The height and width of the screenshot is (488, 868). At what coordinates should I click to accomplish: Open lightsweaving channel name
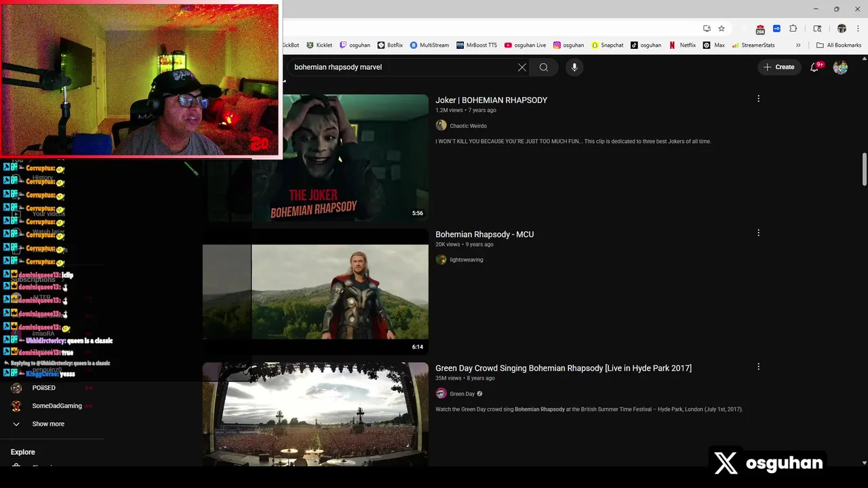467,260
